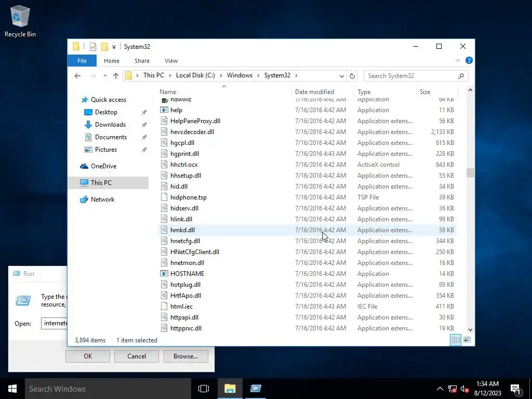532x399 pixels.
Task: Open the Recycle Bin desktop icon
Action: point(20,21)
